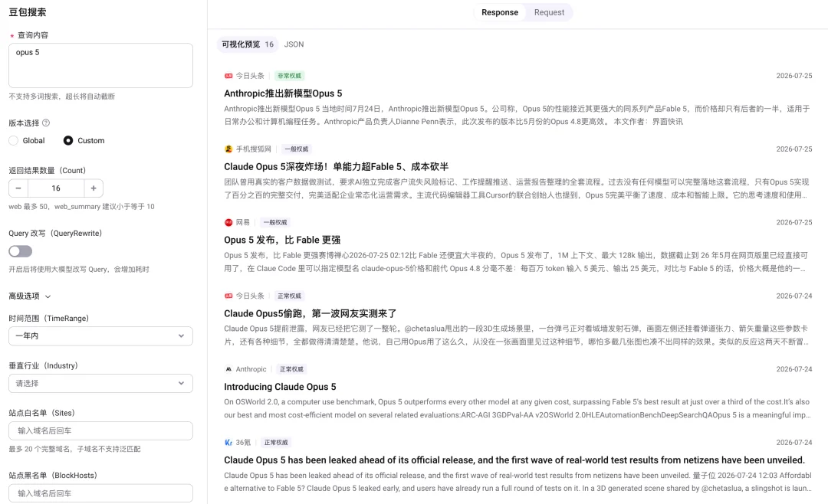Click the 手机搜狐网 source icon

click(228, 149)
